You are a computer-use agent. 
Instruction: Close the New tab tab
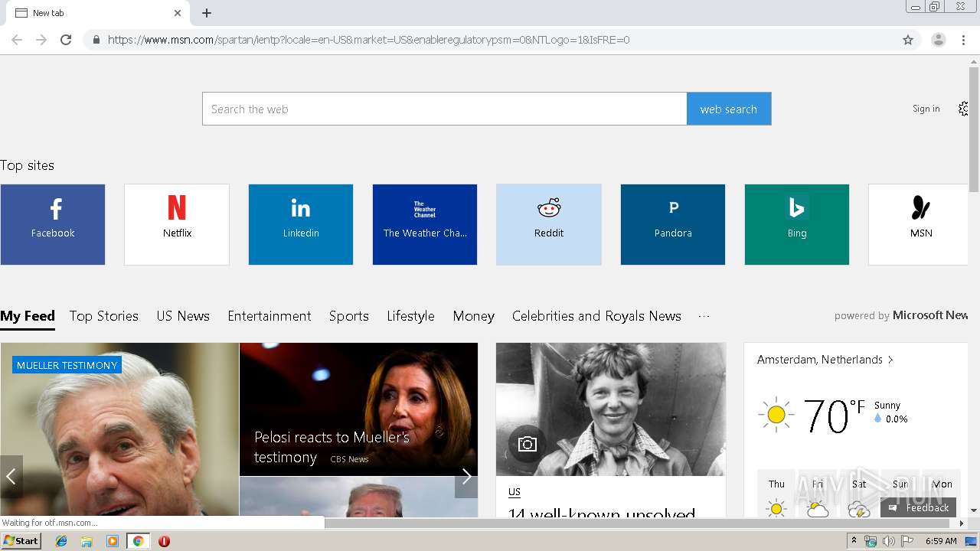click(178, 13)
